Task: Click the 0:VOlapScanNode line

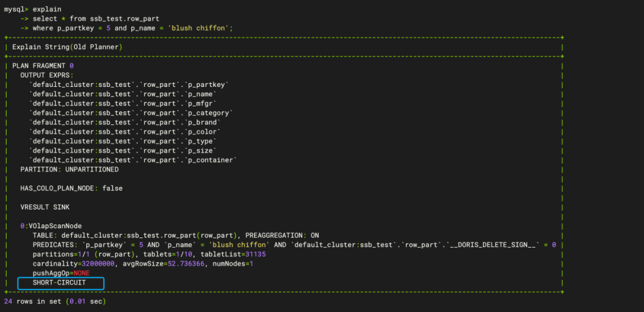Action: coord(51,226)
